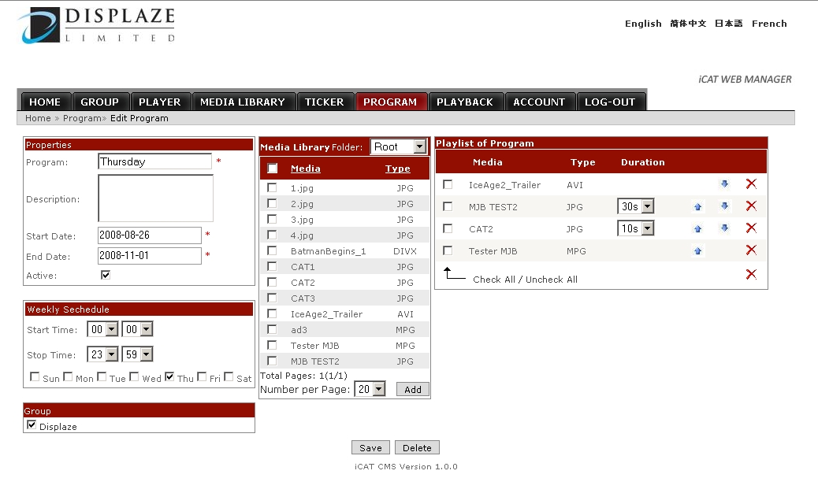Screen dimensions: 818x504
Task: Uncheck the Active checkbox in Properties
Action: [x=106, y=275]
